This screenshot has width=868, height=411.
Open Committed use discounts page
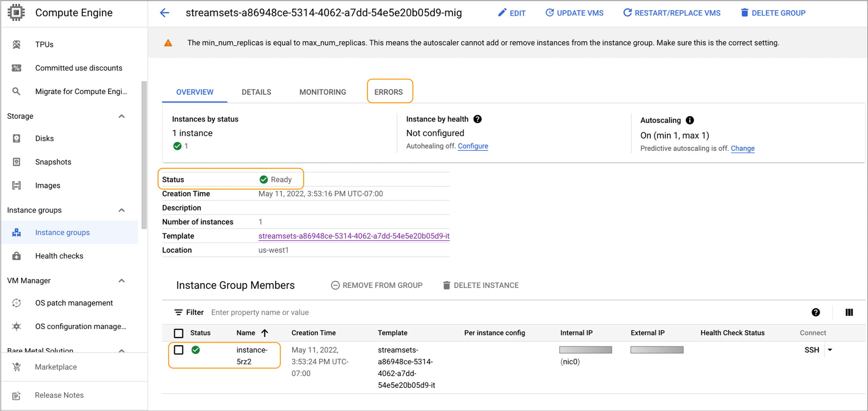coord(79,68)
